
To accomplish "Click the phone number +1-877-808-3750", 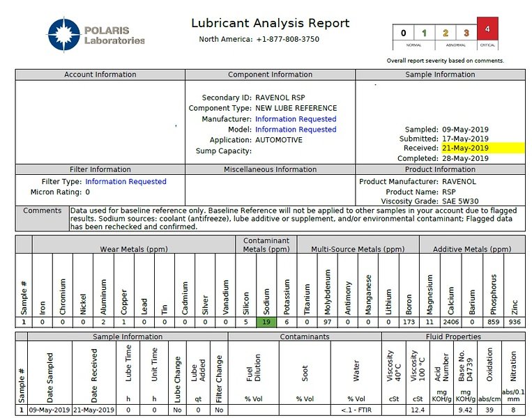I will pyautogui.click(x=288, y=39).
